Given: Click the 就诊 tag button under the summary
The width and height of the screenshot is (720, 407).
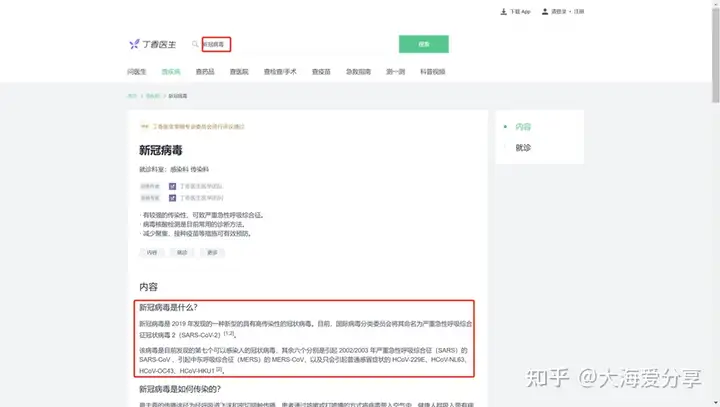Looking at the screenshot, I should (182, 253).
